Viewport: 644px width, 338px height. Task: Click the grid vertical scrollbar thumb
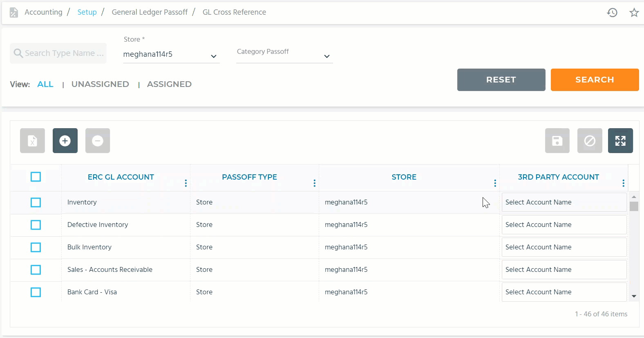[x=634, y=206]
